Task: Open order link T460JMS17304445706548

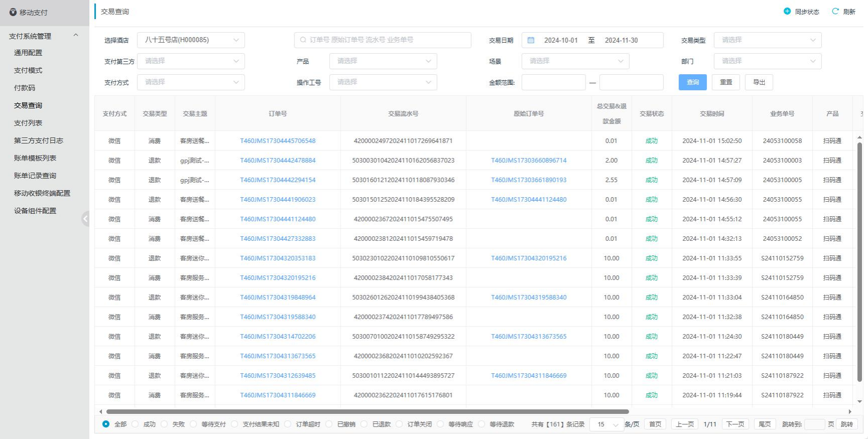Action: tap(277, 141)
